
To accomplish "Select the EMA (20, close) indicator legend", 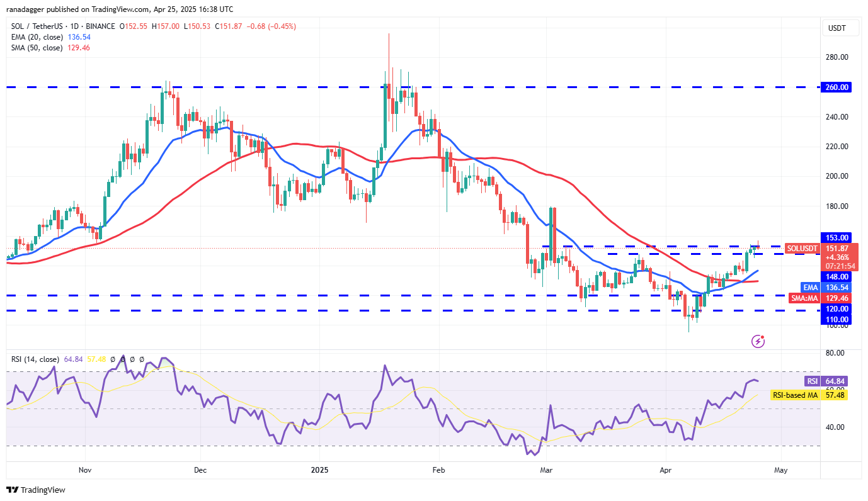I will 36,37.
